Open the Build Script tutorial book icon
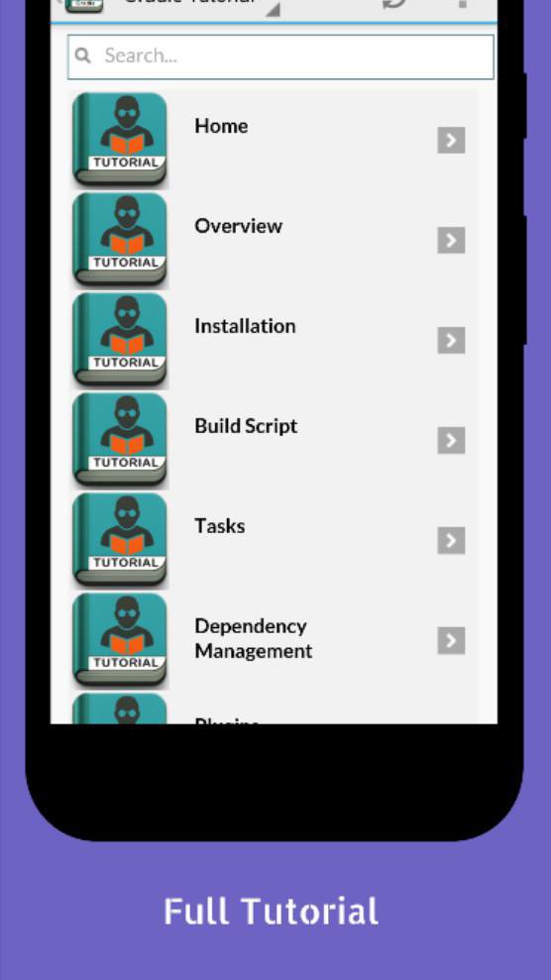Viewport: 551px width, 980px height. pyautogui.click(x=120, y=439)
